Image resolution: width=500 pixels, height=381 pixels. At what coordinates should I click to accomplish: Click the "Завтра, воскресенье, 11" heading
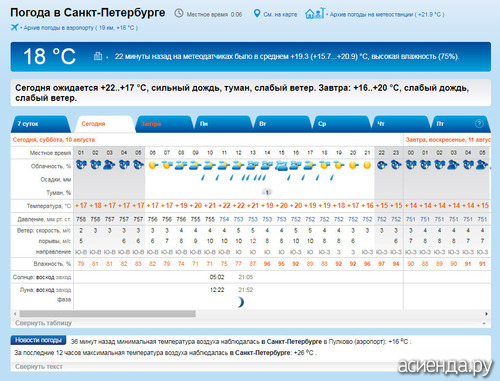point(448,140)
